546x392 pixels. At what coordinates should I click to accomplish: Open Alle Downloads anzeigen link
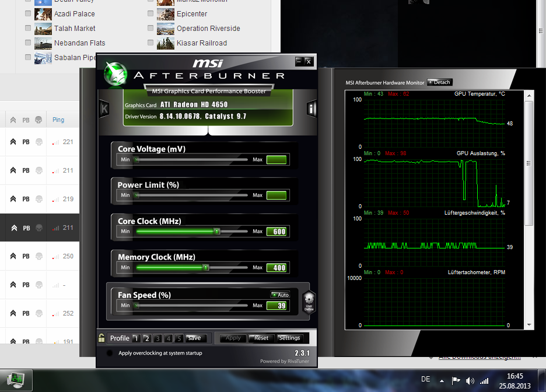(480, 357)
